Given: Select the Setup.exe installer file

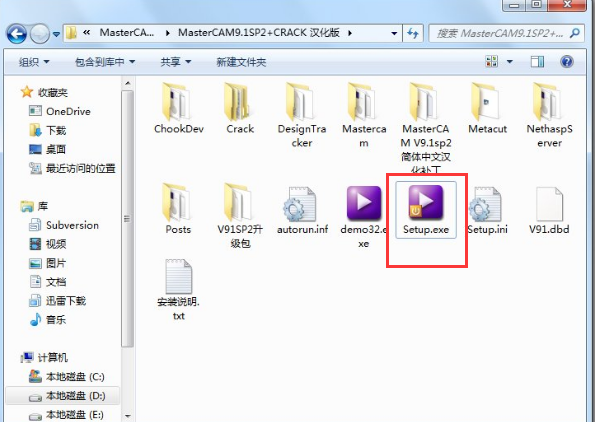Looking at the screenshot, I should pos(426,210).
